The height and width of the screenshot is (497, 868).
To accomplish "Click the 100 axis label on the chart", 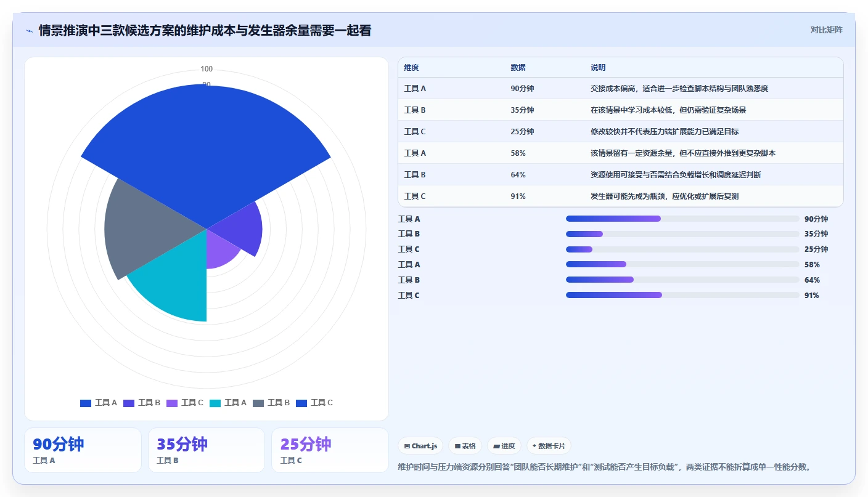I will click(x=207, y=69).
